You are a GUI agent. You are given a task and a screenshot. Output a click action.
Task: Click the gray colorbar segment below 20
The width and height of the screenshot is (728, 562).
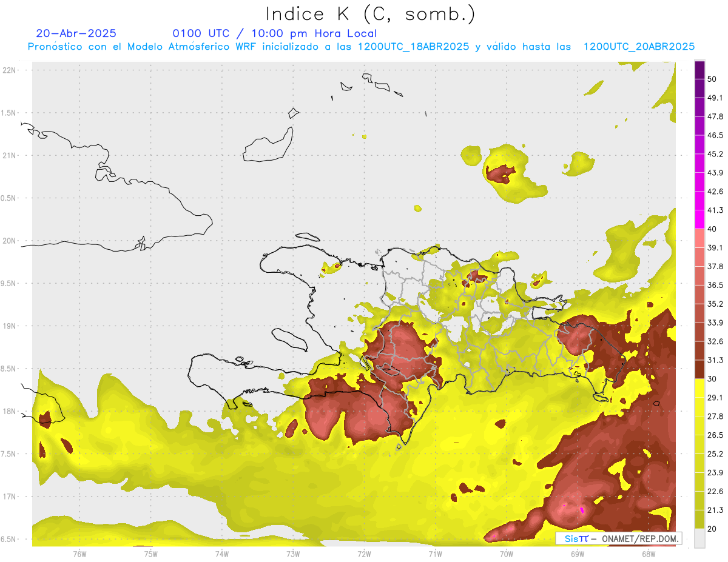coord(699,538)
